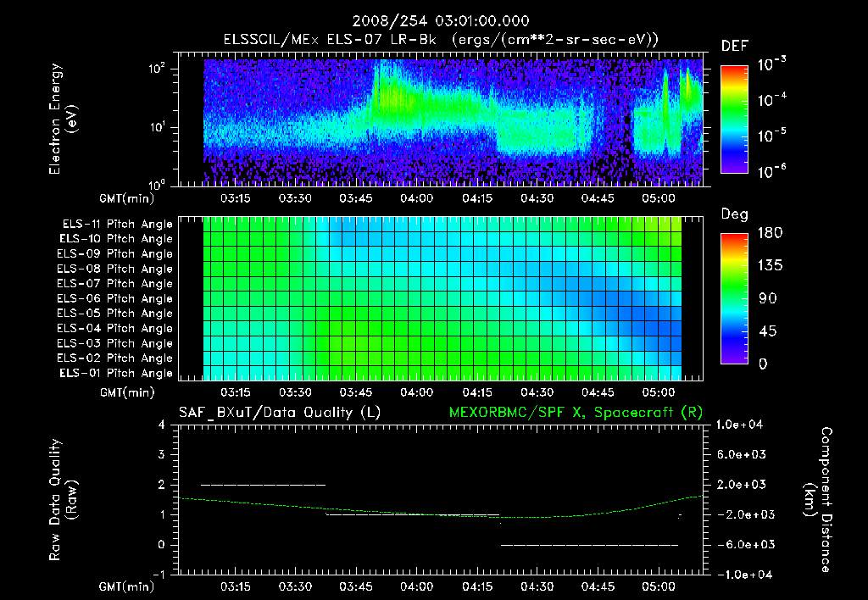The width and height of the screenshot is (868, 600).
Task: Select the 'ELS-11 Pitch Angle' row label
Action: [117, 225]
